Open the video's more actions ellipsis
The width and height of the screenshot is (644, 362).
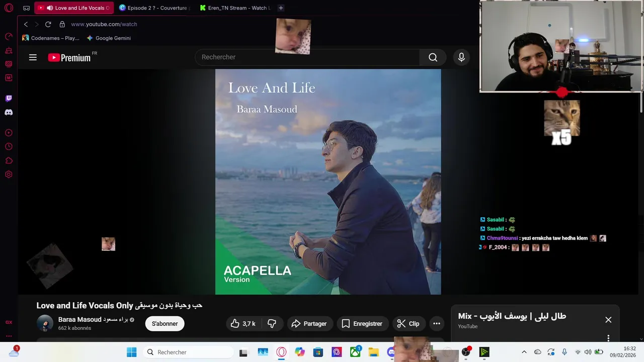437,324
